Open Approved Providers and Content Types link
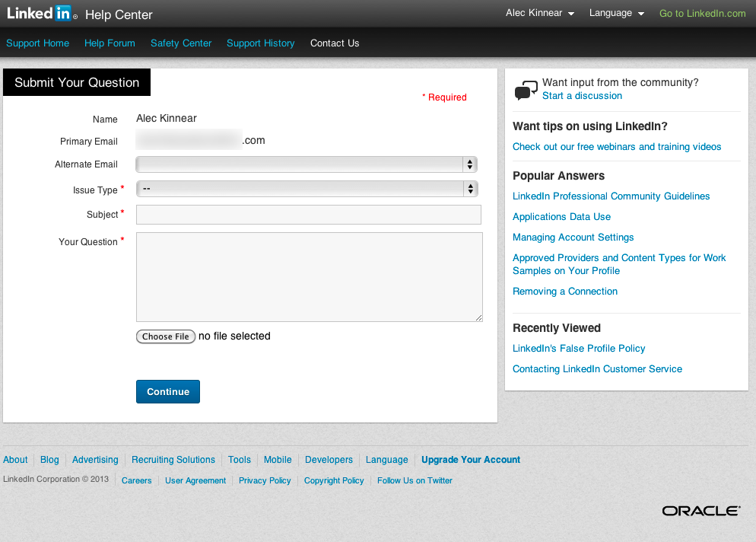The image size is (756, 542). [619, 264]
